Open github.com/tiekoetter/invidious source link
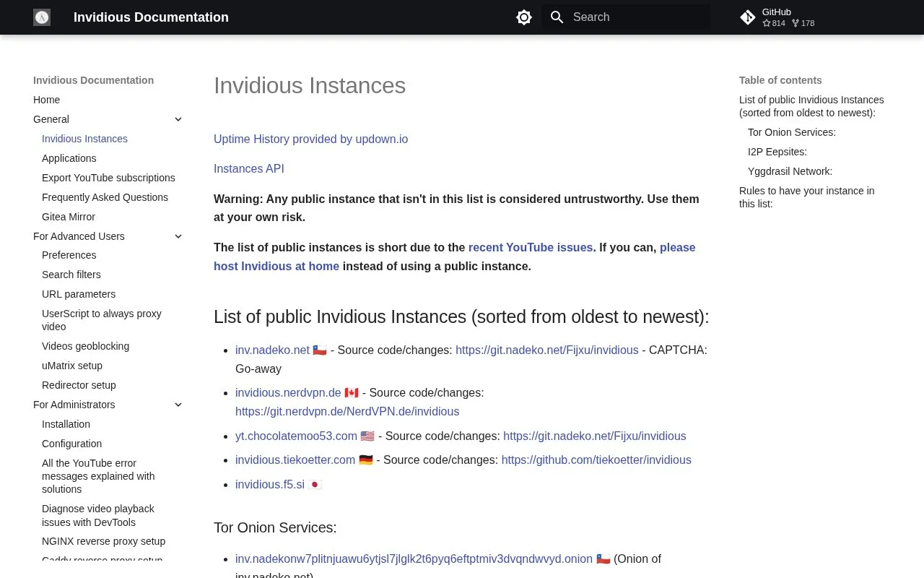924x578 pixels. 596,460
